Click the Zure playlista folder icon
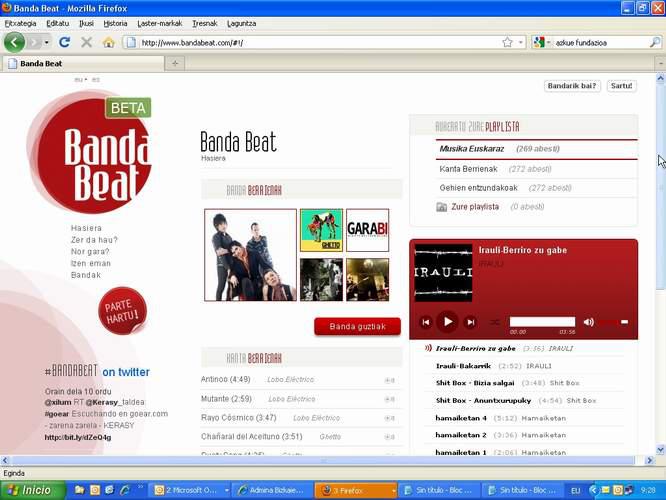 click(x=442, y=207)
